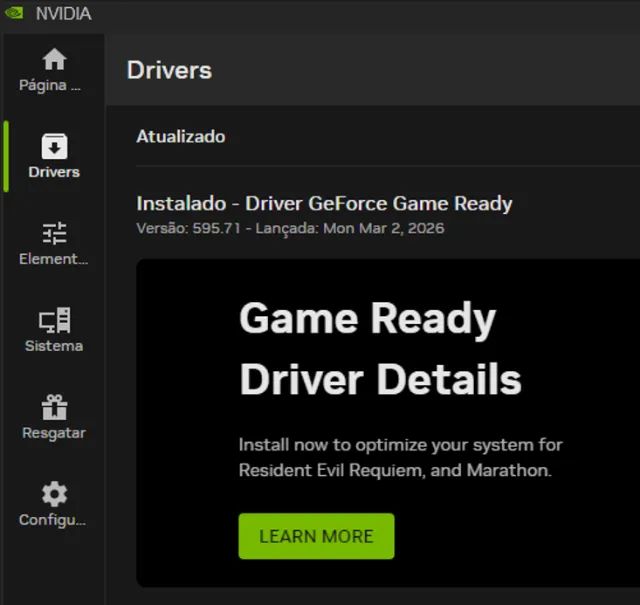Click the green LEARN MORE button
Screen dimensions: 640x605
(x=316, y=536)
